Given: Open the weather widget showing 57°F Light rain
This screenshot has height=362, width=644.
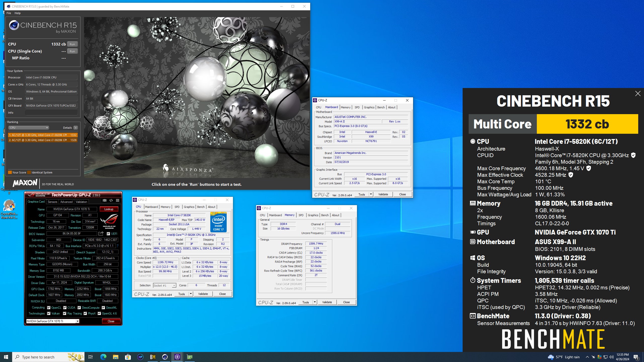Looking at the screenshot, I should (563, 357).
